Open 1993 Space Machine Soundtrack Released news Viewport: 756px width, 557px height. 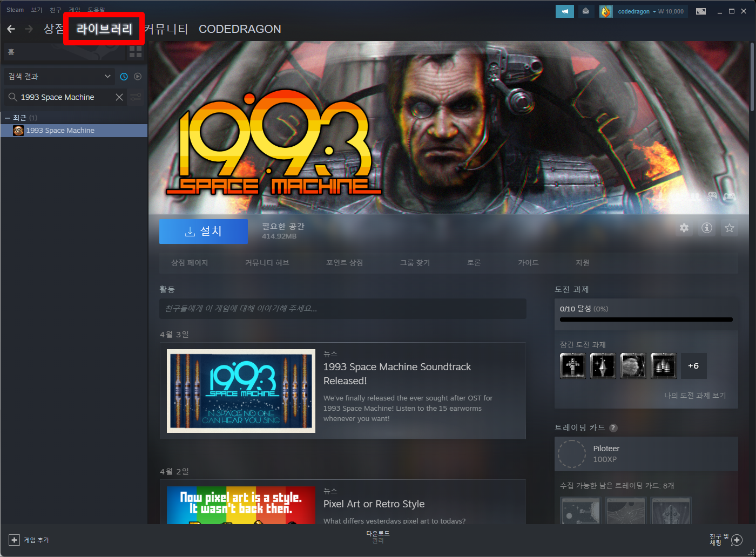[397, 373]
